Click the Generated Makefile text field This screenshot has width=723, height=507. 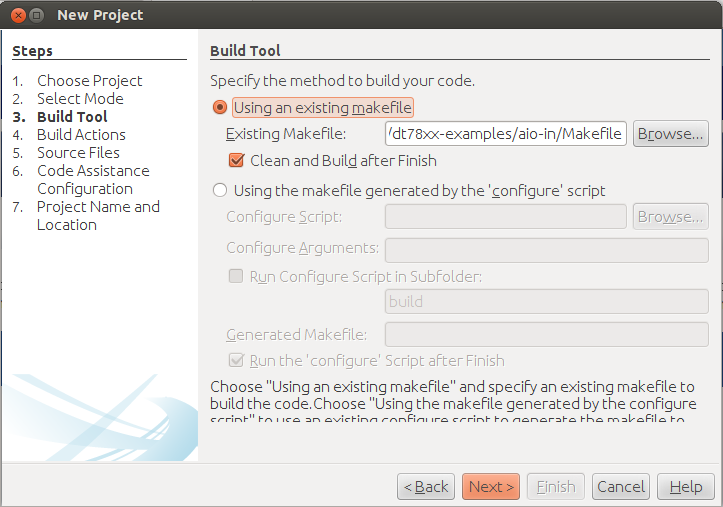(x=546, y=334)
